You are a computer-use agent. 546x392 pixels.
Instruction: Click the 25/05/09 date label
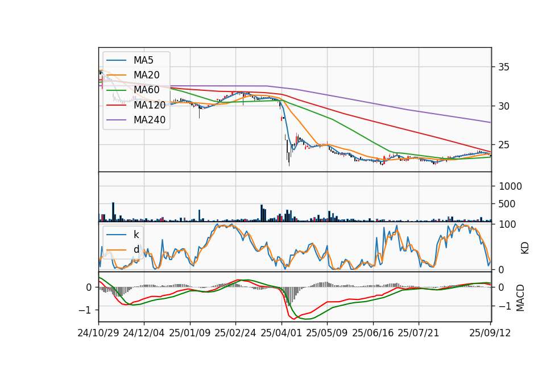[327, 333]
